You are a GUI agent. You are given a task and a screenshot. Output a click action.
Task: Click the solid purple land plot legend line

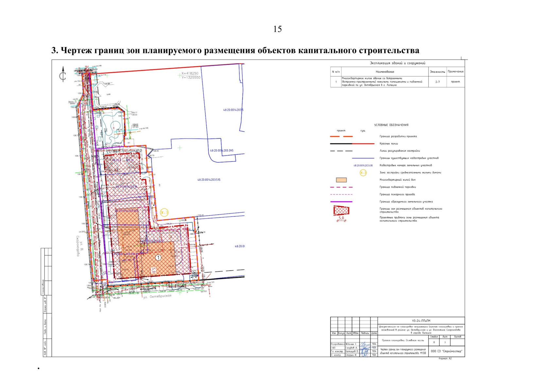pos(341,202)
